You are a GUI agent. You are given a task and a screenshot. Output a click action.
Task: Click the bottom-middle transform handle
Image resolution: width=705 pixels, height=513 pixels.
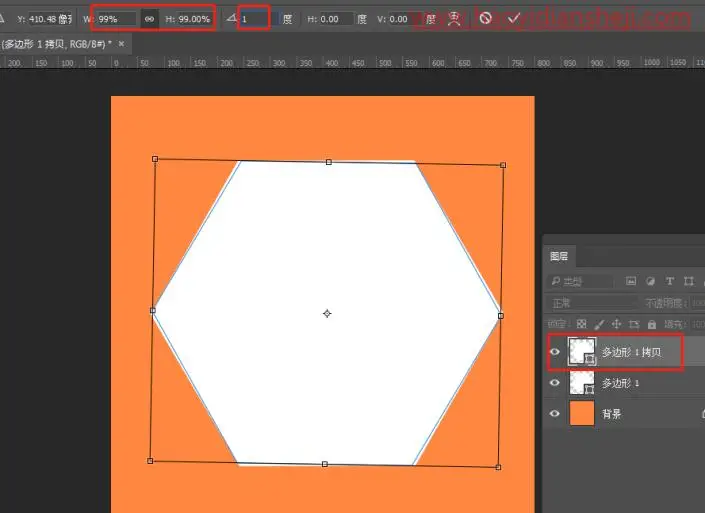[x=325, y=464]
